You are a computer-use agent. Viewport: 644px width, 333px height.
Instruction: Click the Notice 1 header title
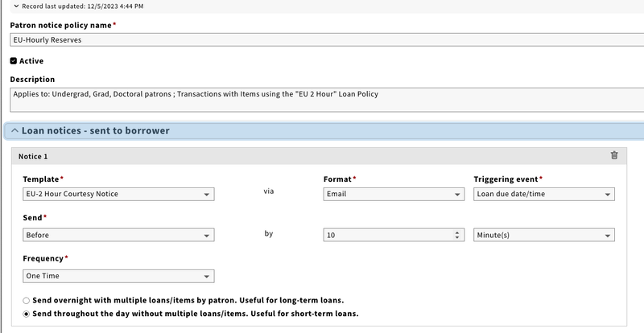click(x=34, y=155)
